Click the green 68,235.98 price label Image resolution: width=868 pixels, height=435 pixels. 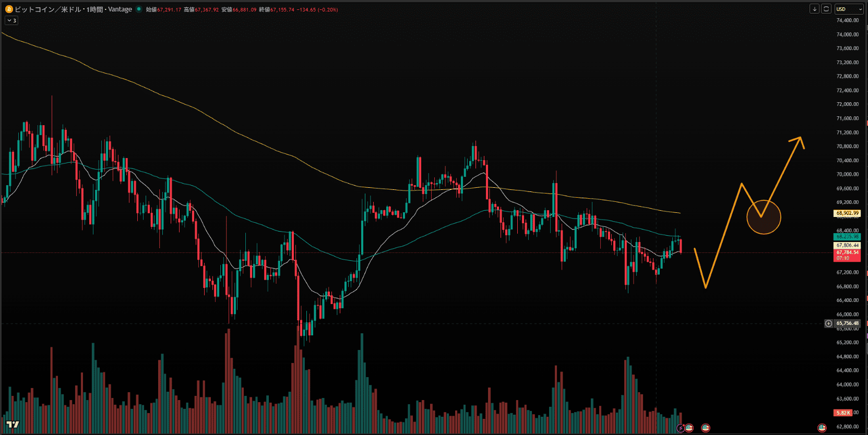tap(847, 237)
